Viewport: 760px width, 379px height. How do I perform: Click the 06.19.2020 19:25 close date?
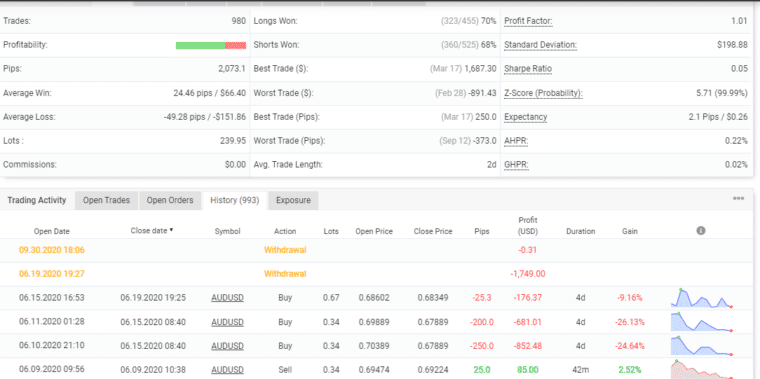(153, 298)
